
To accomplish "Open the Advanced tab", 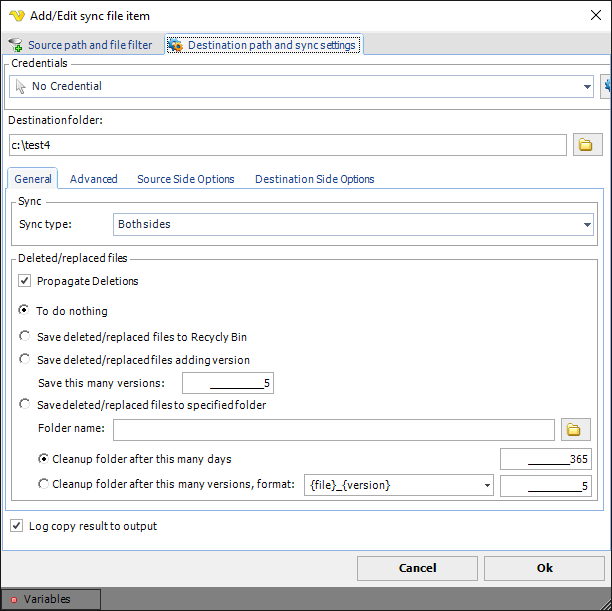I will tap(94, 179).
